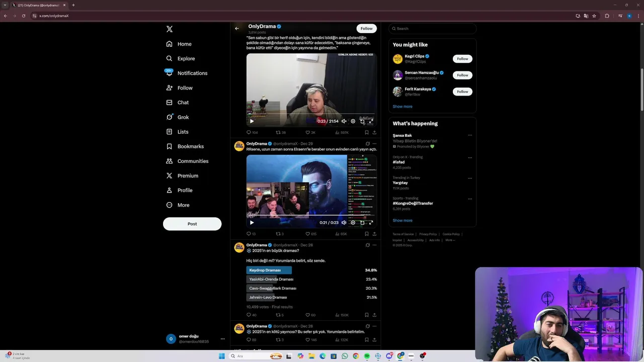Viewport: 644px width, 362px height.
Task: Bookmark the post with 65K views
Action: point(366,234)
